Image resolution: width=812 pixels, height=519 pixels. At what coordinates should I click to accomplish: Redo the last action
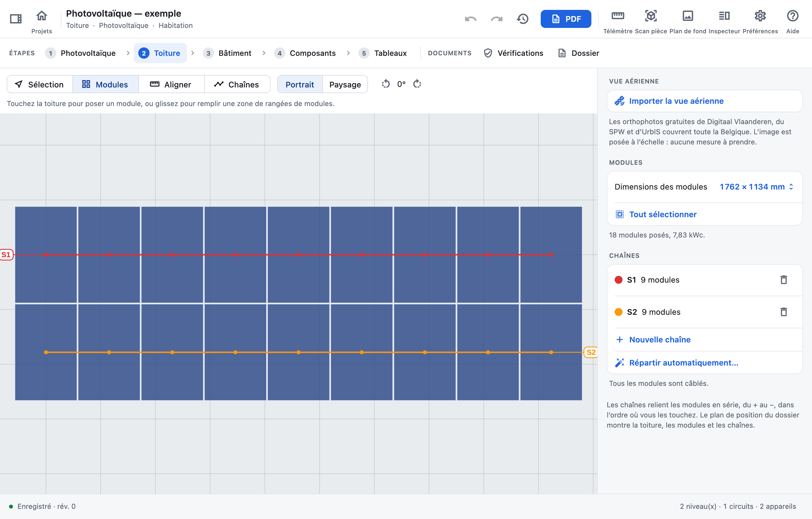[x=497, y=19]
